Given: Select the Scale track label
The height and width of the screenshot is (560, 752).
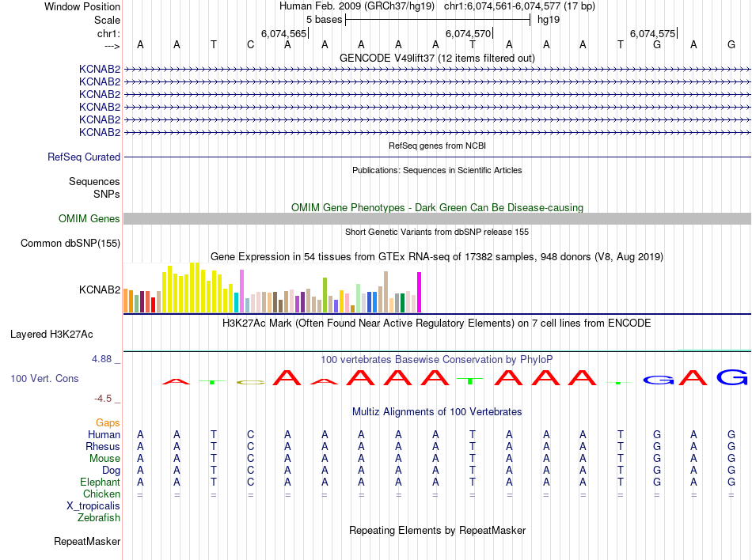Looking at the screenshot, I should pyautogui.click(x=107, y=20).
